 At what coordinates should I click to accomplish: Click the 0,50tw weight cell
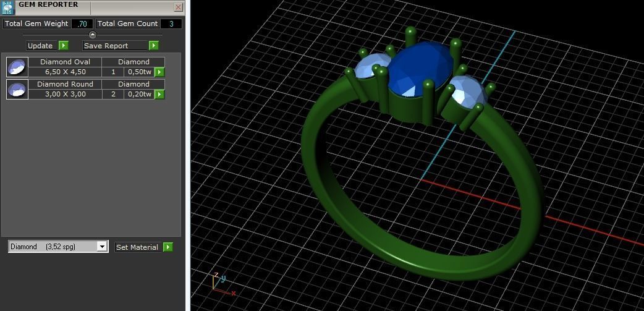pos(140,72)
